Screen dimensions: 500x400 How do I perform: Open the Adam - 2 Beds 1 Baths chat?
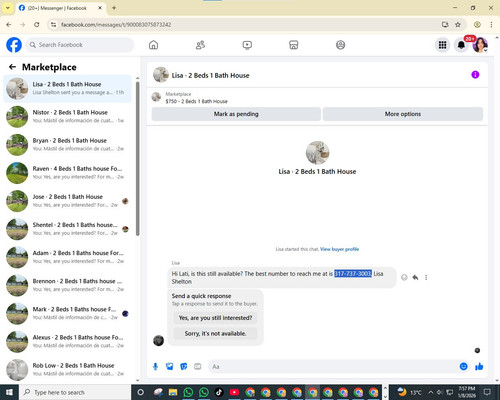[67, 257]
